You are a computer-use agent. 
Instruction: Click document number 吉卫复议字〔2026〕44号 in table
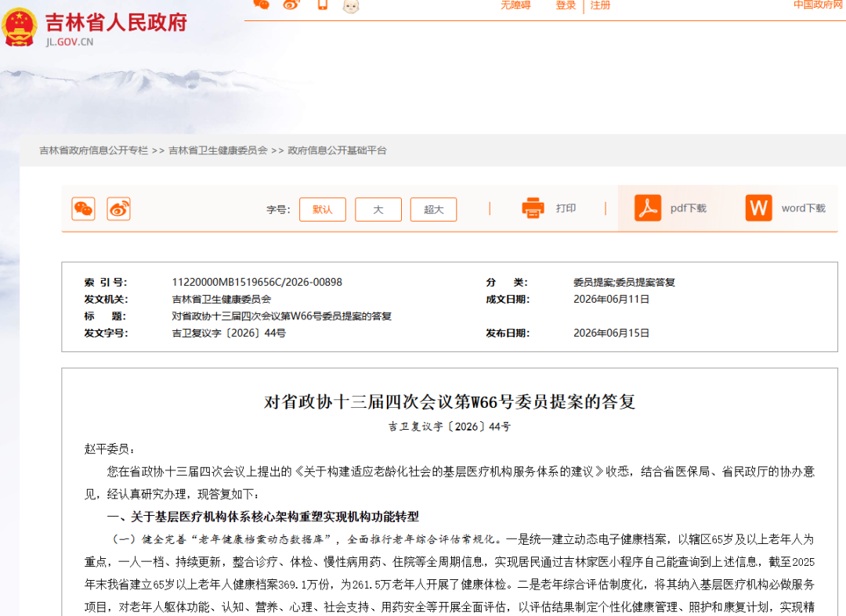(x=229, y=333)
